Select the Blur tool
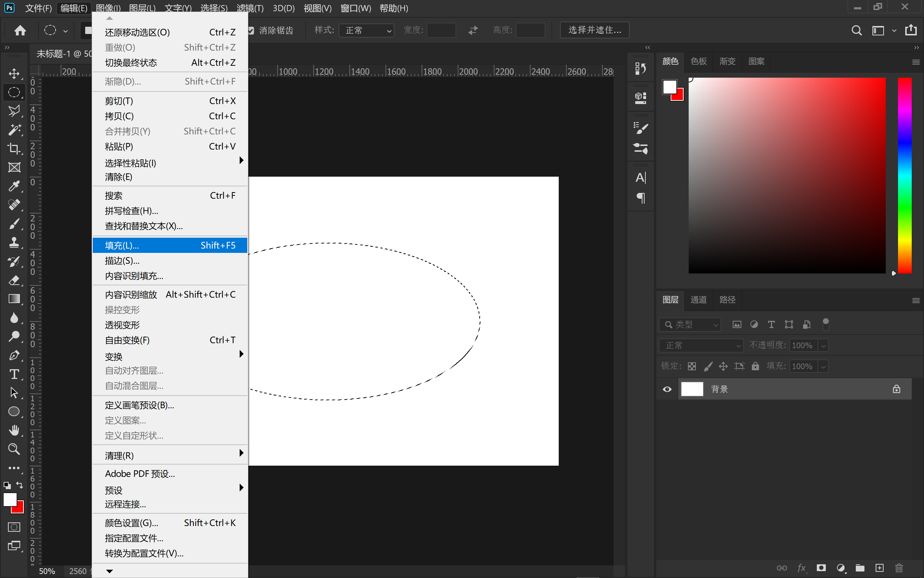Screen dimensions: 924x578 point(14,318)
